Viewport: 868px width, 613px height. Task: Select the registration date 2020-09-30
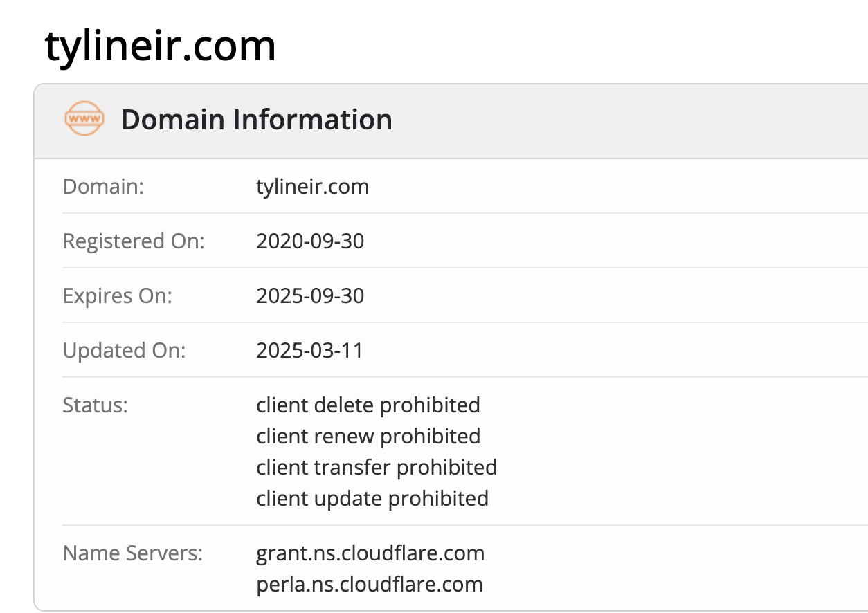pos(310,241)
